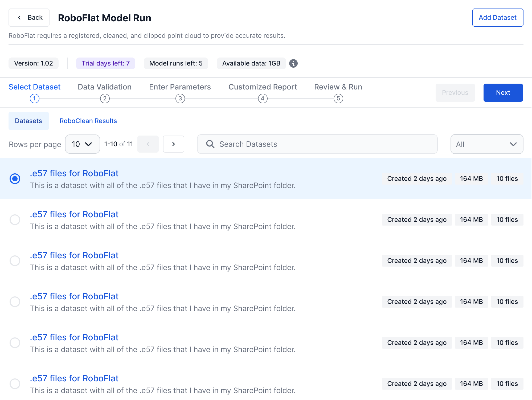The height and width of the screenshot is (400, 532).
Task: Click the Search Datasets input field
Action: coord(317,144)
